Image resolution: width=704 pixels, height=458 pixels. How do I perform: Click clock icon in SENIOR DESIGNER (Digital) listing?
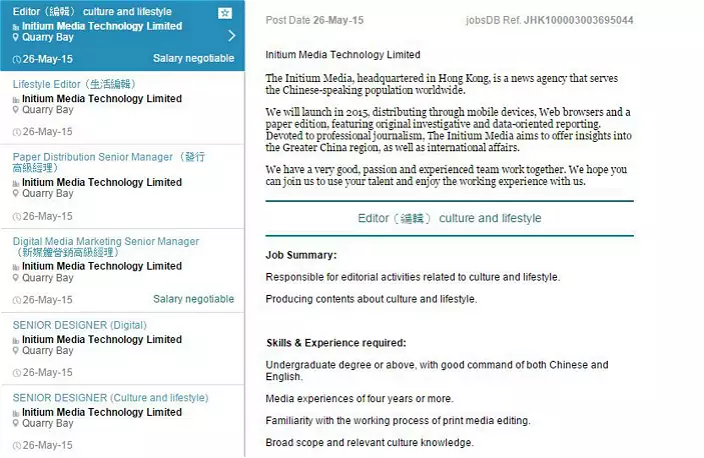16,372
